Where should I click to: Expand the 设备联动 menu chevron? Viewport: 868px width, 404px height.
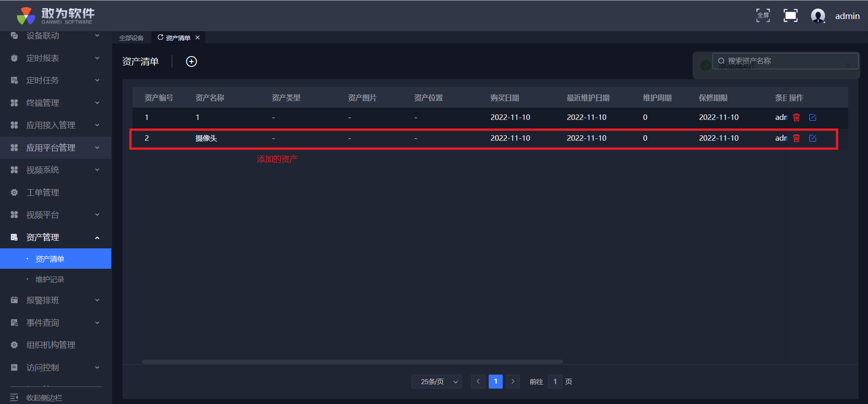[x=97, y=35]
